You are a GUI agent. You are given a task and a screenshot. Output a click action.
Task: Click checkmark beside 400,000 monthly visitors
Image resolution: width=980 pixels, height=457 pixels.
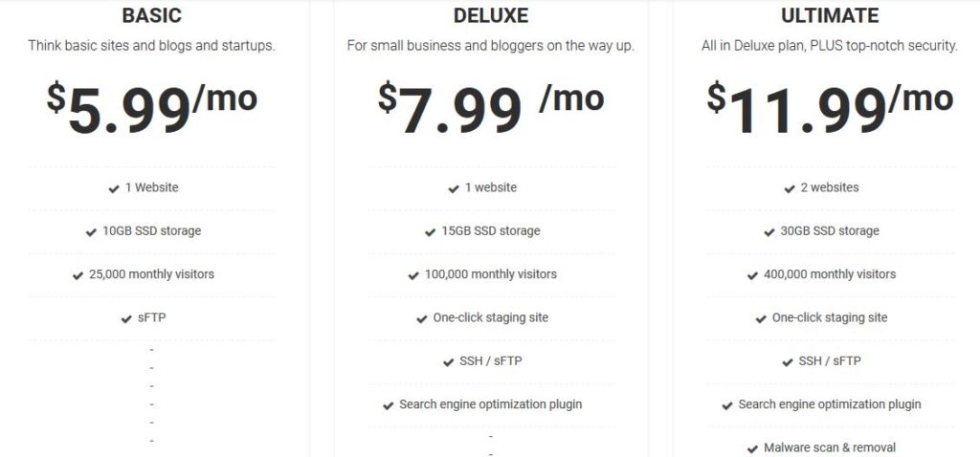752,275
